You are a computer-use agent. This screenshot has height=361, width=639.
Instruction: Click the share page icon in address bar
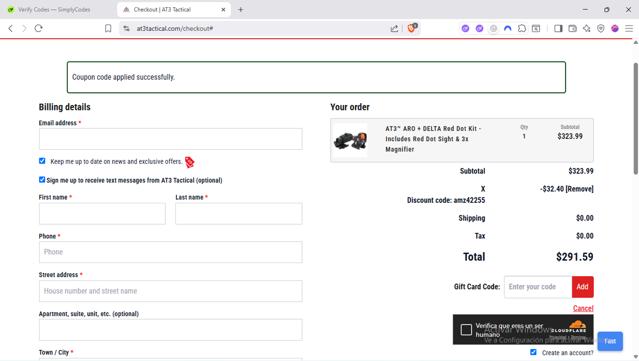pyautogui.click(x=394, y=29)
